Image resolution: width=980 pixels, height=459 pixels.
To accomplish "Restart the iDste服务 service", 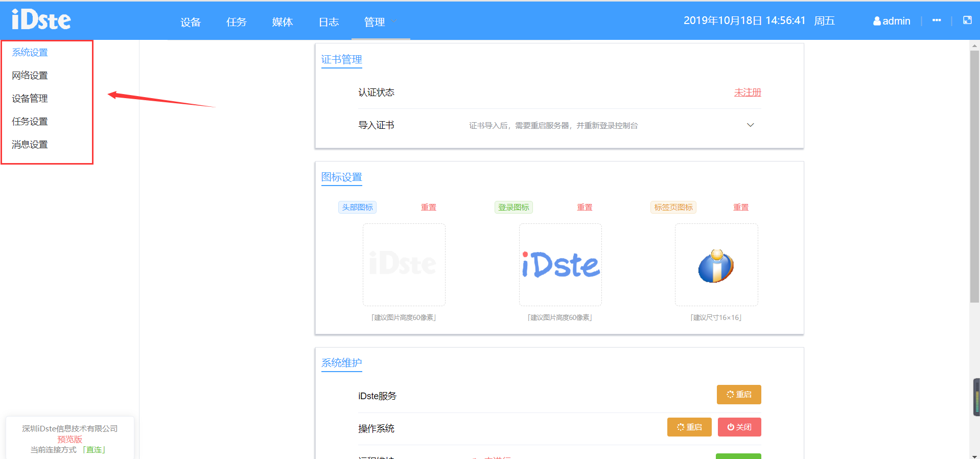I will (738, 395).
